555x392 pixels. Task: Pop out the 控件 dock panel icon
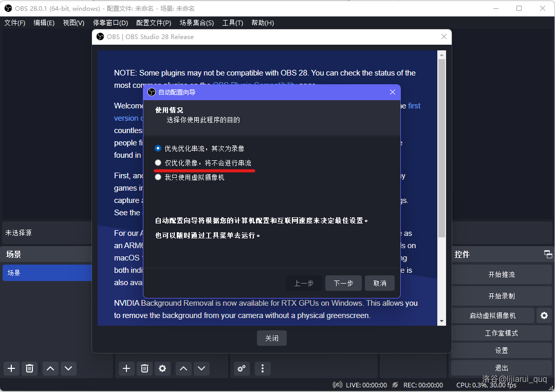pos(548,254)
